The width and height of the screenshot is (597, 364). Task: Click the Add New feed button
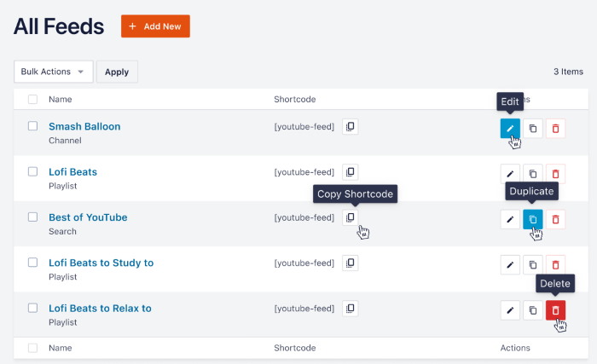(x=155, y=26)
